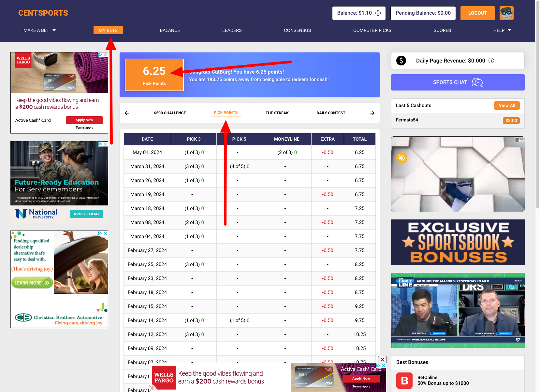Open the user avatar profile icon

click(x=506, y=13)
